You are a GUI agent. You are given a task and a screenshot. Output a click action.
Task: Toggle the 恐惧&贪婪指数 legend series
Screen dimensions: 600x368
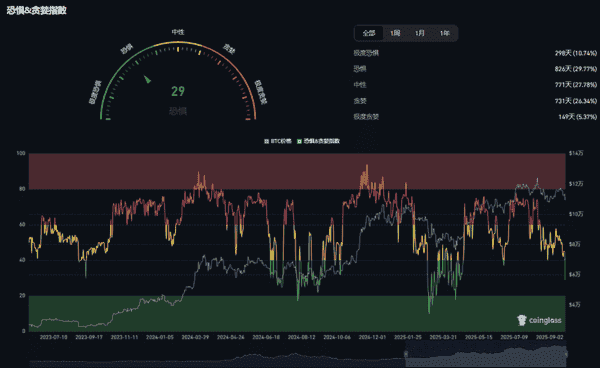click(x=318, y=141)
